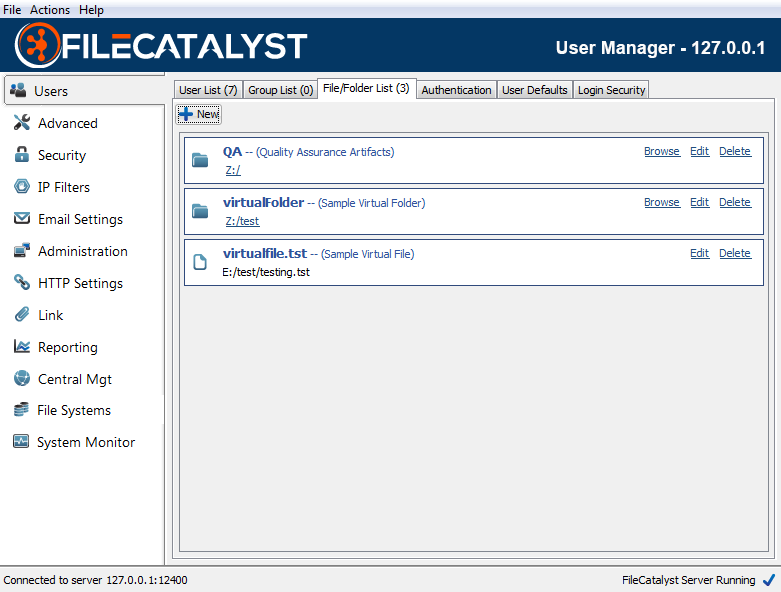Click the Email Settings envelope icon
The height and width of the screenshot is (592, 781).
pos(21,218)
